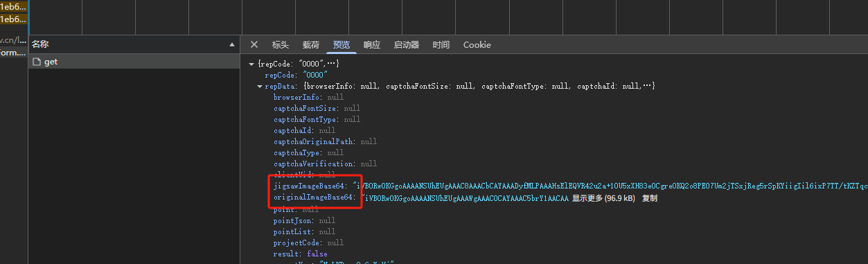Select the 预览 tab
This screenshot has height=264, width=868.
pos(342,44)
